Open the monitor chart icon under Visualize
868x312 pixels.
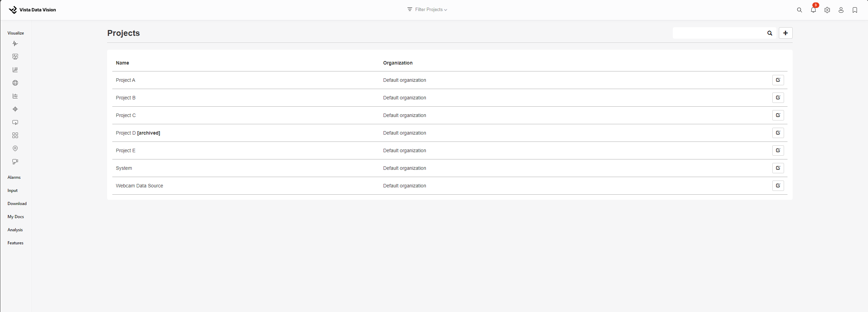coord(15,57)
